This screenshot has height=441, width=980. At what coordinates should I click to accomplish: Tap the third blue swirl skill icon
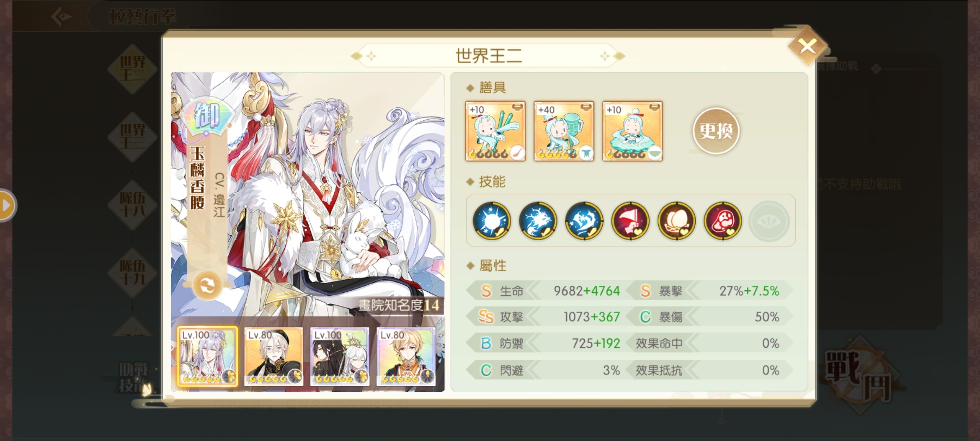[584, 221]
